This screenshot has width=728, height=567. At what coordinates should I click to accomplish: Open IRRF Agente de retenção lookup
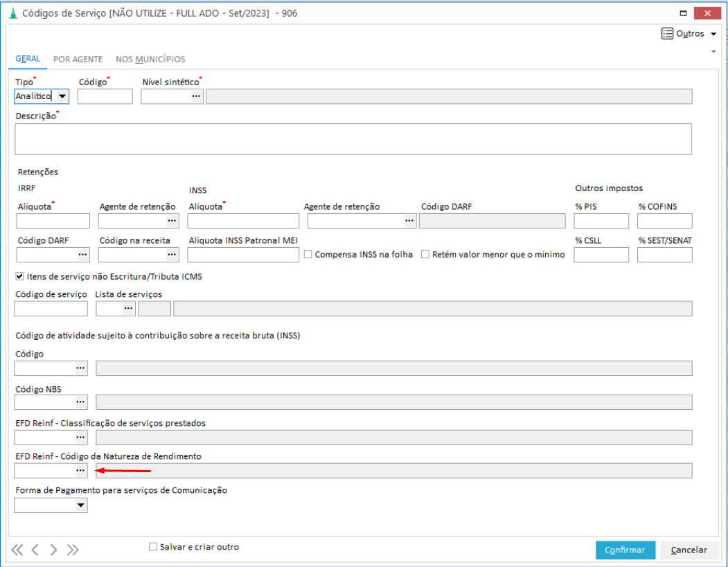point(172,221)
